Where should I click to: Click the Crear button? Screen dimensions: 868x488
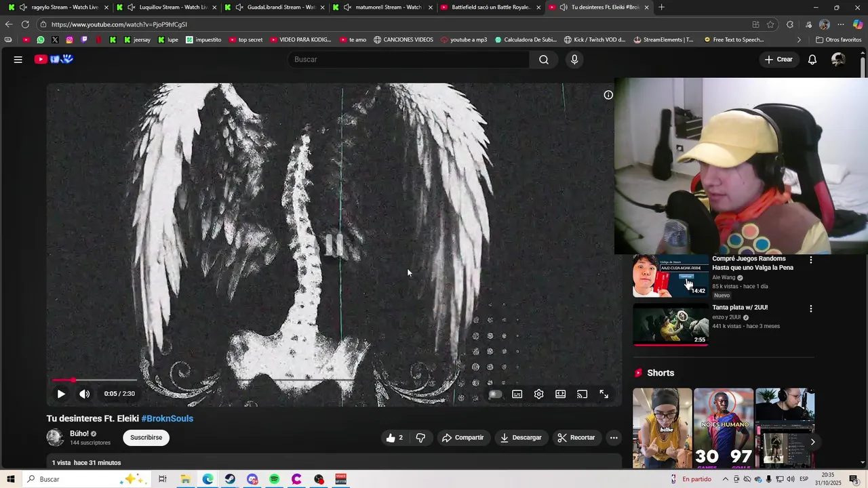coord(778,60)
